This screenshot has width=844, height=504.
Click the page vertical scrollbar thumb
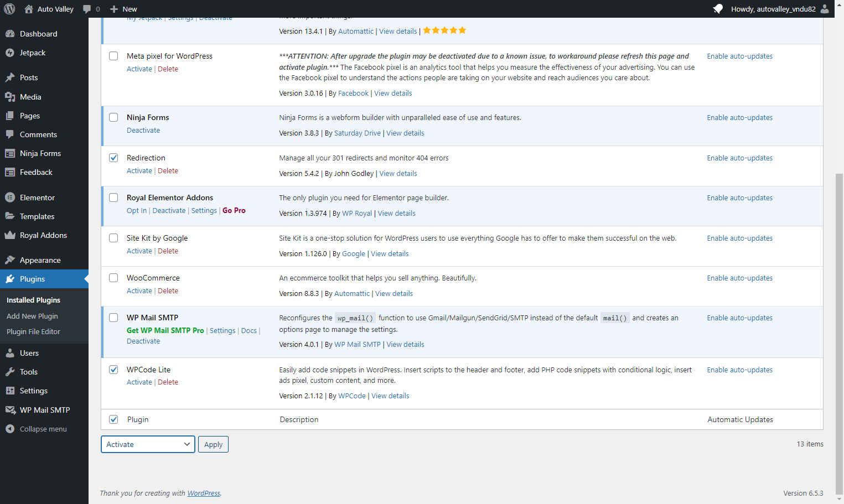(x=839, y=334)
